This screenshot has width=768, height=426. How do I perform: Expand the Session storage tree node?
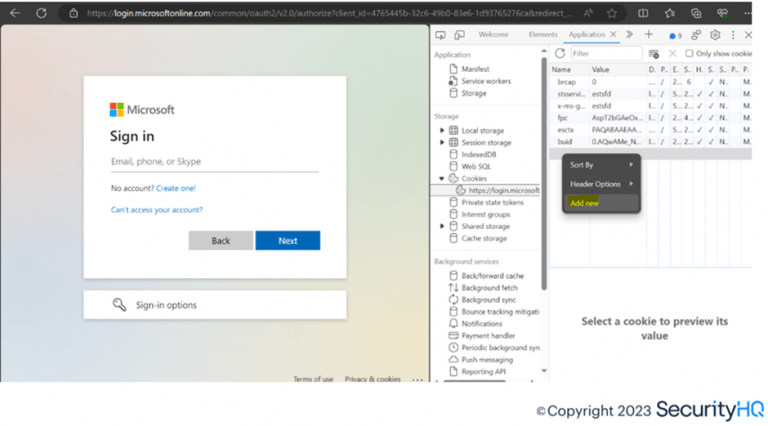[x=442, y=142]
